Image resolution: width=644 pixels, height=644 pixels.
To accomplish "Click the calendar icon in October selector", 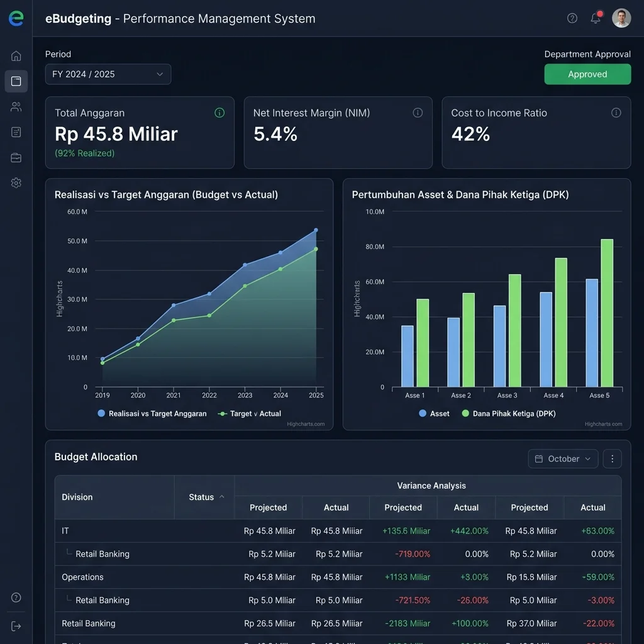I will (x=539, y=458).
